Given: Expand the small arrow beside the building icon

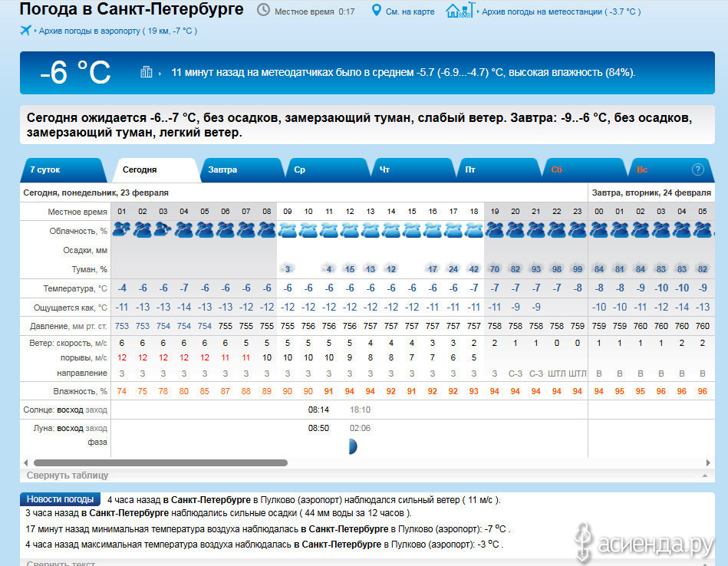Looking at the screenshot, I should tap(160, 73).
